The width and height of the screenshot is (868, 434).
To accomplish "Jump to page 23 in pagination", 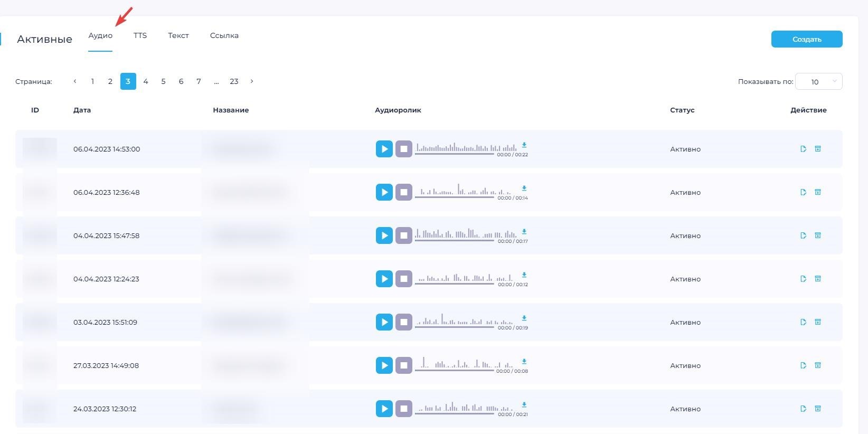I will point(234,81).
